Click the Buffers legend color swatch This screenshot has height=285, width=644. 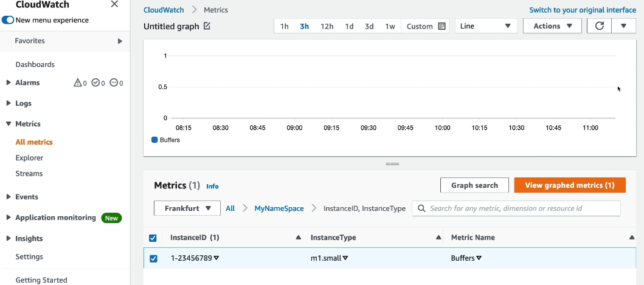(x=154, y=140)
